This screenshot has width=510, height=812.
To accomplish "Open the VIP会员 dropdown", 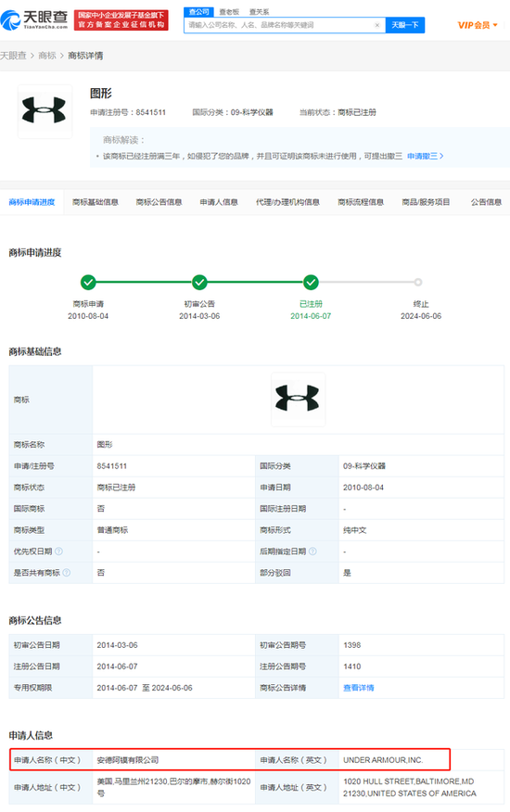I will pos(478,25).
